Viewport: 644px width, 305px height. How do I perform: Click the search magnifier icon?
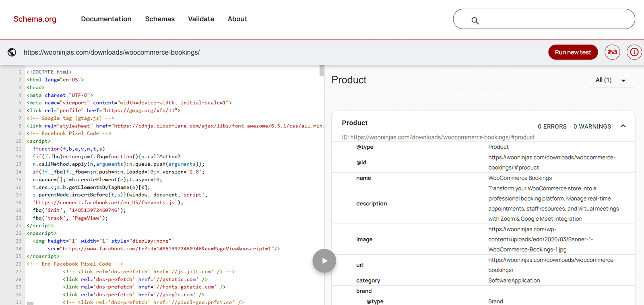[x=475, y=20]
